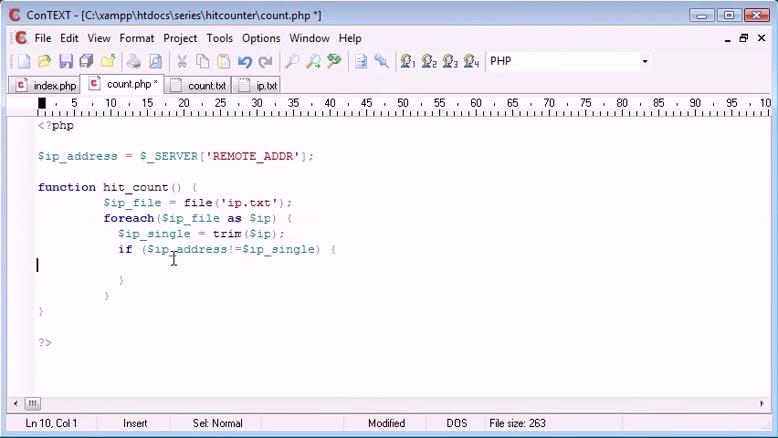Click 'function hit_count()' in code
The height and width of the screenshot is (438, 778).
click(110, 187)
